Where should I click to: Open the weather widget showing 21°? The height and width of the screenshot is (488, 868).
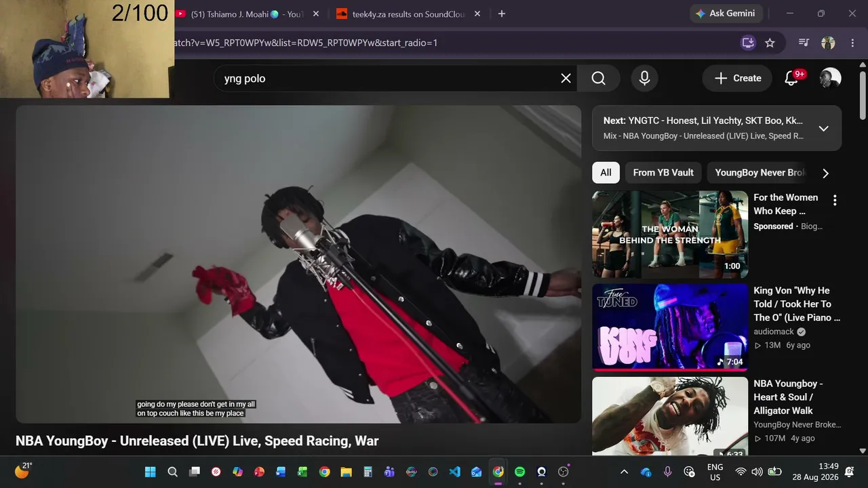[x=23, y=470]
